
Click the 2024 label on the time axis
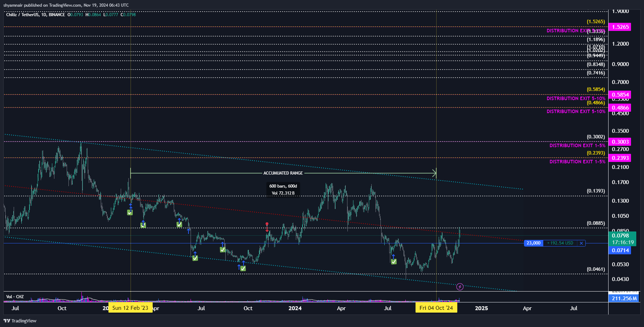pyautogui.click(x=295, y=308)
